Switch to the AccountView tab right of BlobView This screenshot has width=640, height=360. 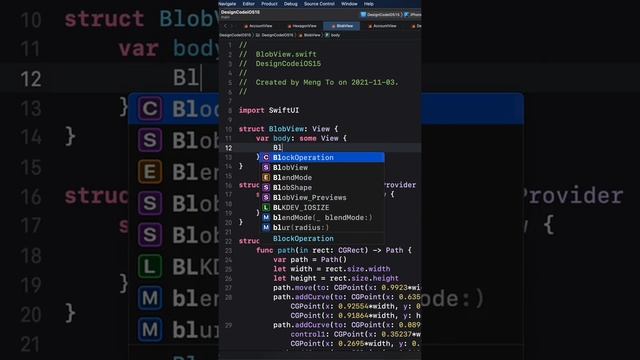pos(382,26)
